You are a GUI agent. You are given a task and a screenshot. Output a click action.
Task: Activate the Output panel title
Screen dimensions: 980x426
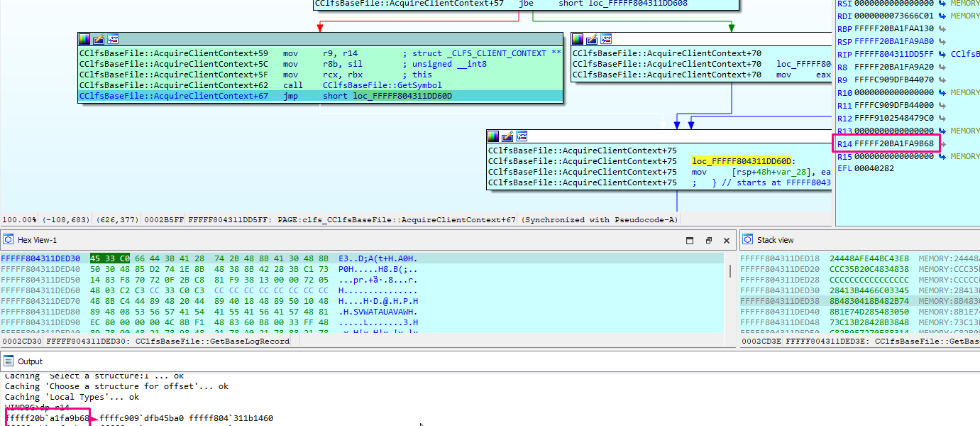pyautogui.click(x=31, y=361)
